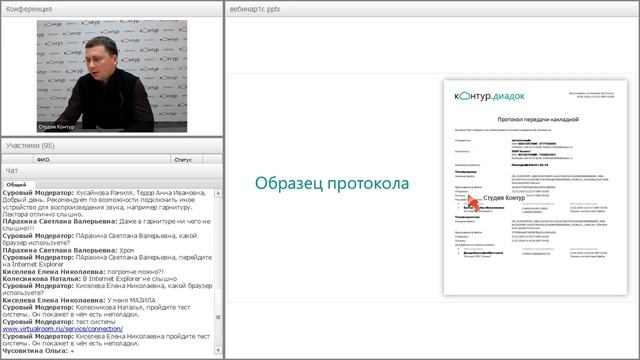Click message 'Даже в гарнитуре ни чего не слышно'

pos(107,225)
